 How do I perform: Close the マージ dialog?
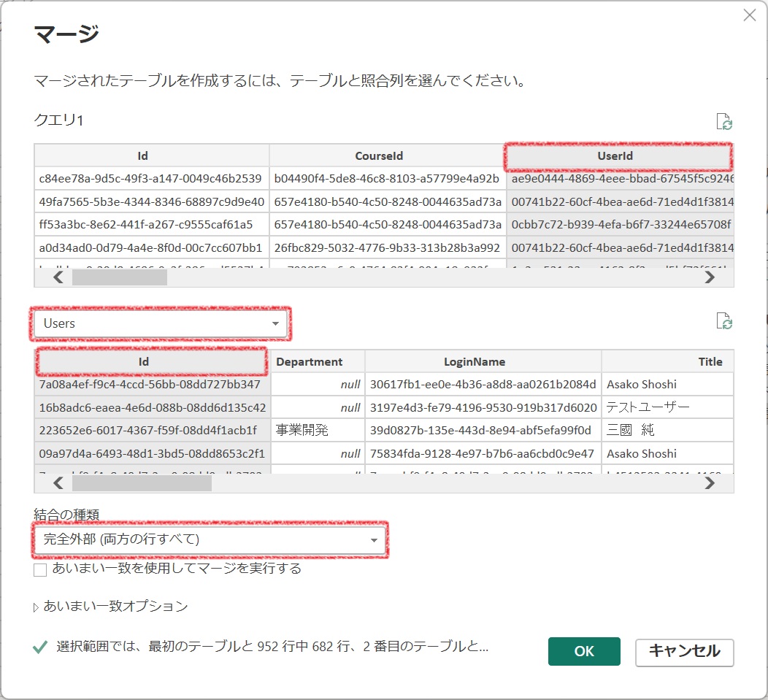coord(750,15)
